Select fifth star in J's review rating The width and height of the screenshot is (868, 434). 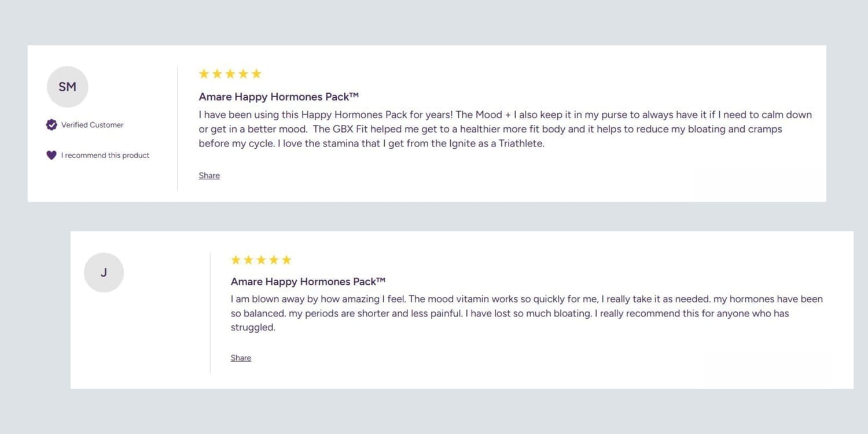pos(286,260)
